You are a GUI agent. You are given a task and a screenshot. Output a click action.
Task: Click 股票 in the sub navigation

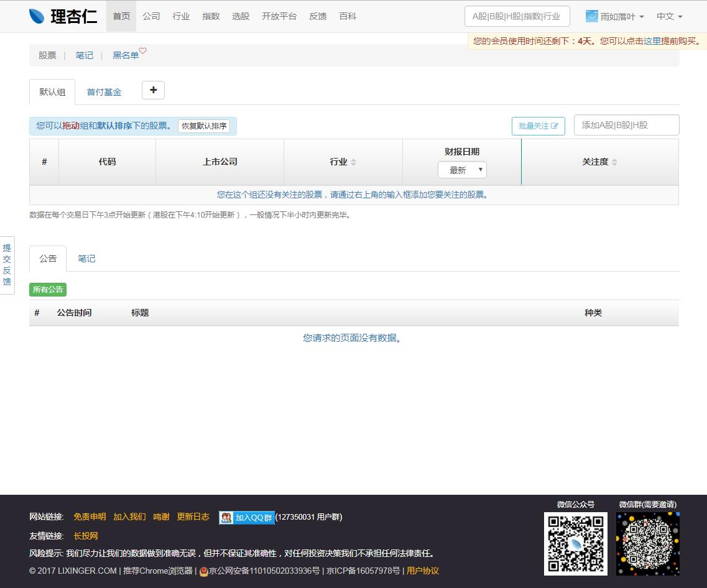pos(47,55)
